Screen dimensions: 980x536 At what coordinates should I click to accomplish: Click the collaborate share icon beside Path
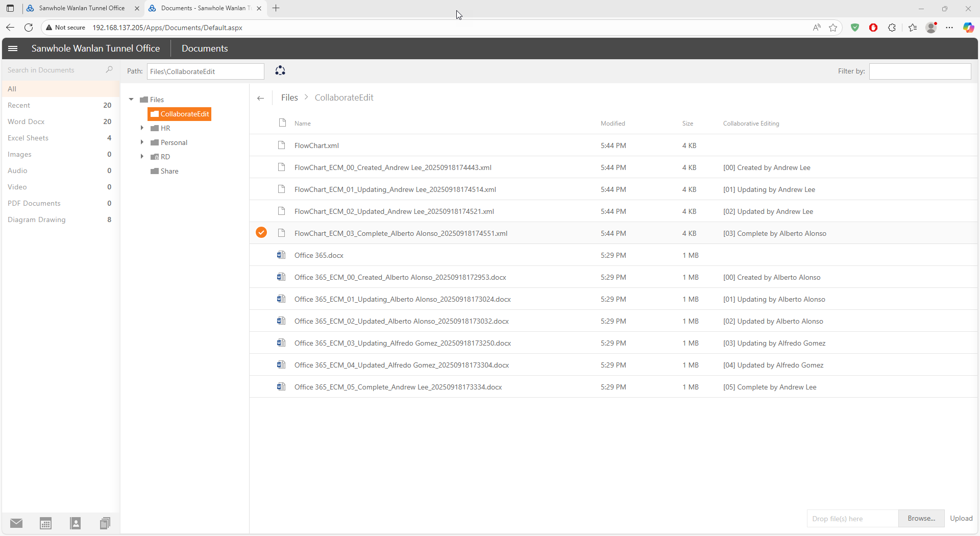pyautogui.click(x=280, y=71)
